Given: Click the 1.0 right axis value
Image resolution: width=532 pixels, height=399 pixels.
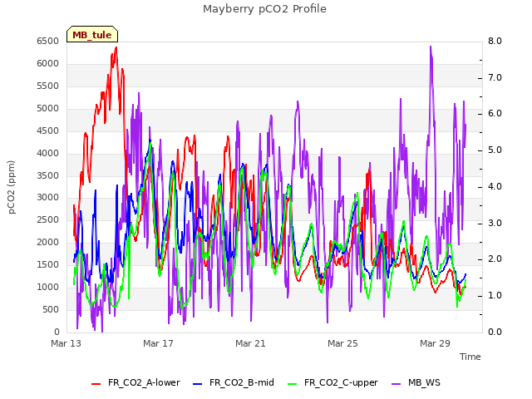Looking at the screenshot, I should [495, 296].
